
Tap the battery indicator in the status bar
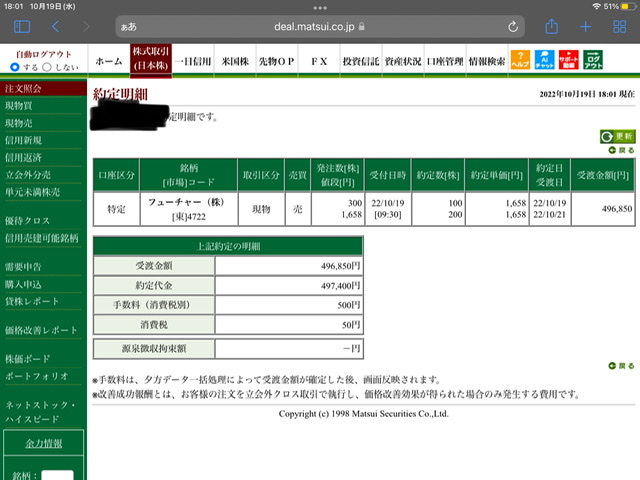627,7
